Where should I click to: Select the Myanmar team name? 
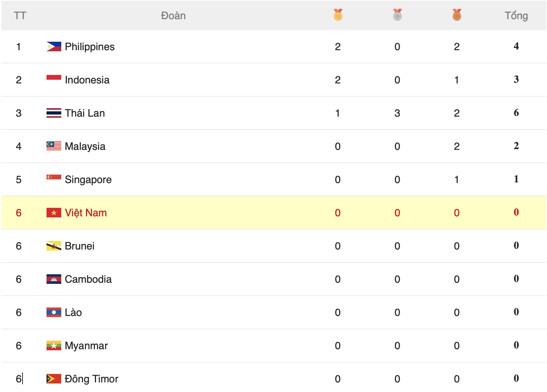(86, 346)
